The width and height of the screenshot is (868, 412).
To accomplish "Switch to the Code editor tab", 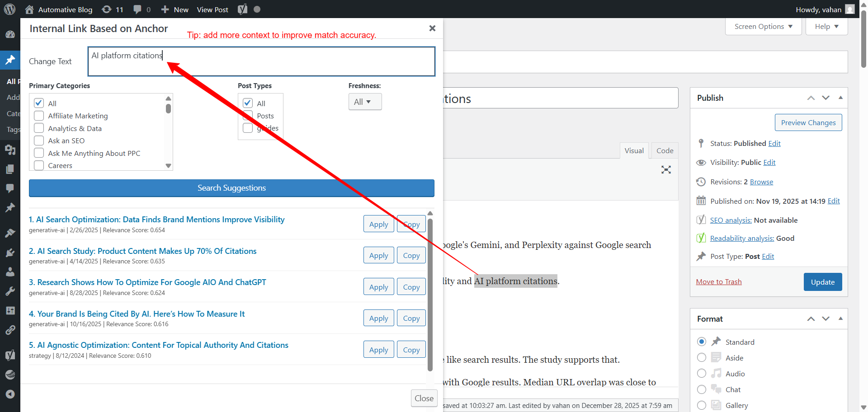I will (665, 151).
